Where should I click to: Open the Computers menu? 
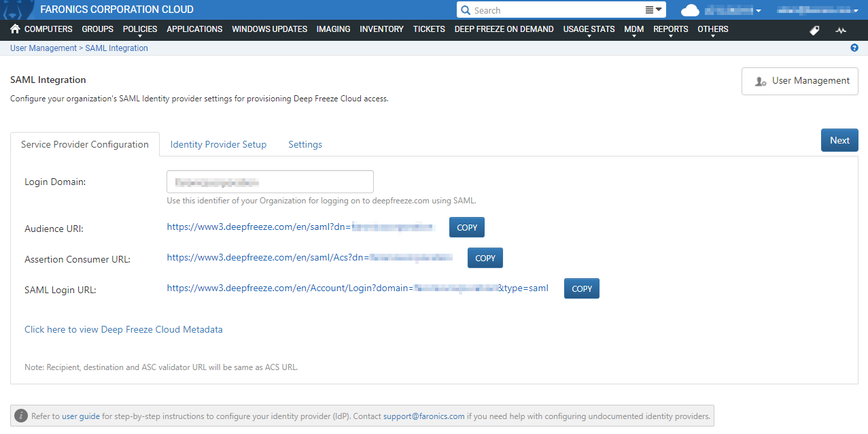click(48, 29)
